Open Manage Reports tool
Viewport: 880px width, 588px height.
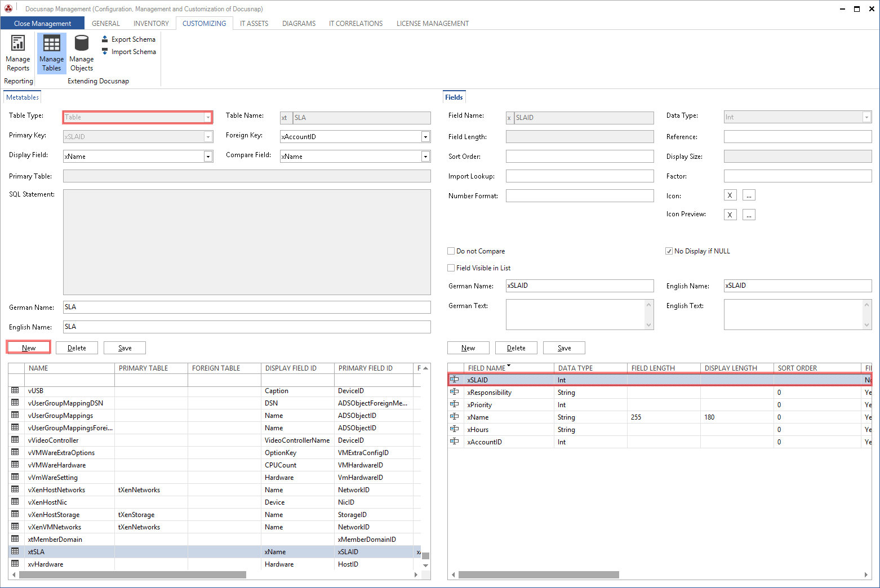coord(18,53)
